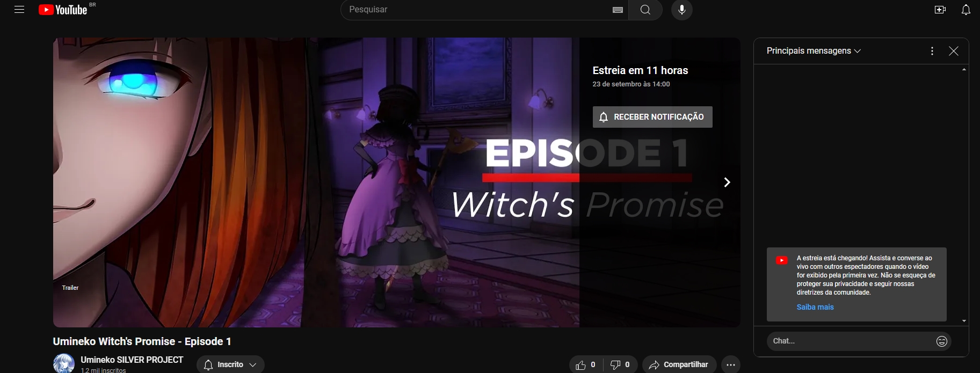Open the notifications bell in header
980x373 pixels.
coord(966,10)
